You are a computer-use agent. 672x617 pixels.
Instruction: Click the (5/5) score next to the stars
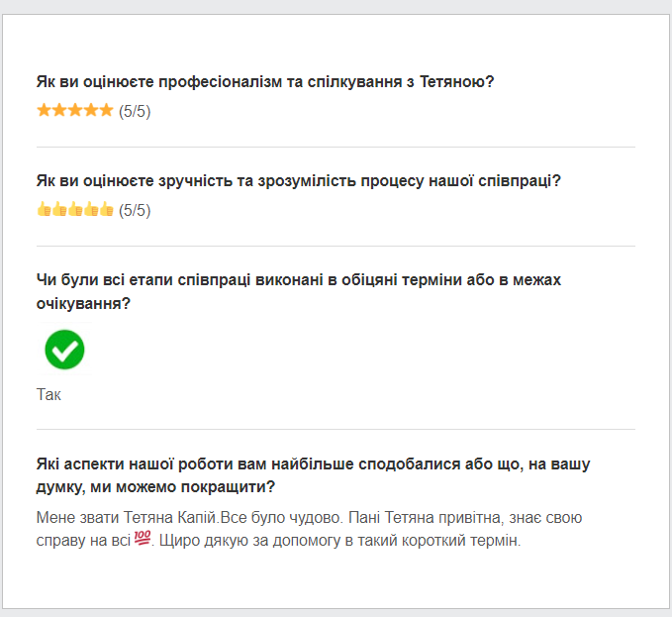coord(135,112)
